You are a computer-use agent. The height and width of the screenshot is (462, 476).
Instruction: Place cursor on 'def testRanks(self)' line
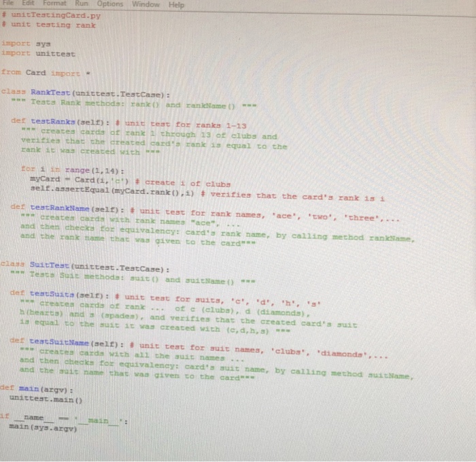click(x=129, y=123)
